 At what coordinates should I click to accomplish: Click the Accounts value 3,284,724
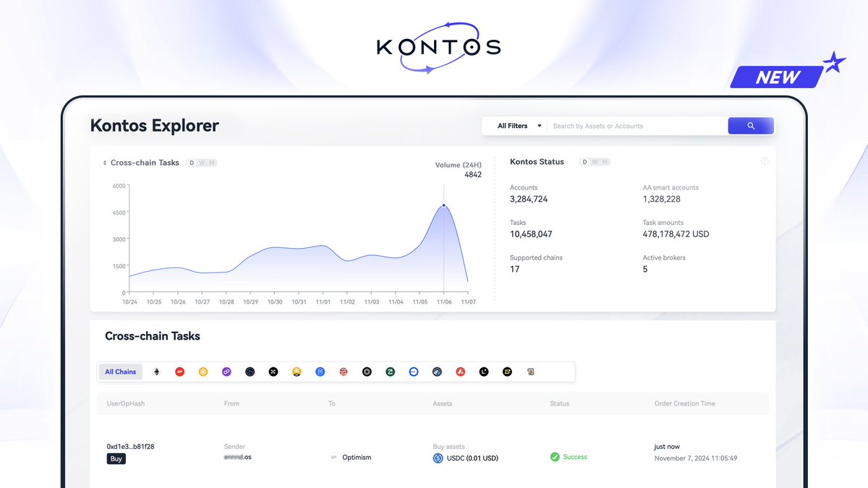point(529,199)
